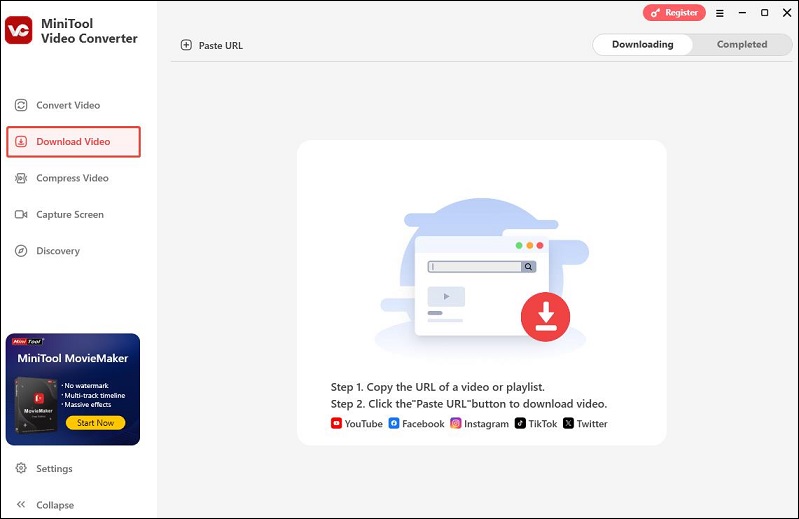Screen dimensions: 799x519
Task: Open the hamburger menu in title bar
Action: tap(720, 13)
